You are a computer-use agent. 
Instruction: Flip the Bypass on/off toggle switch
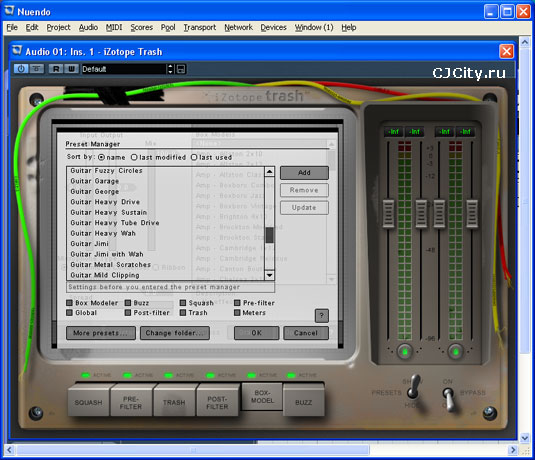[450, 398]
